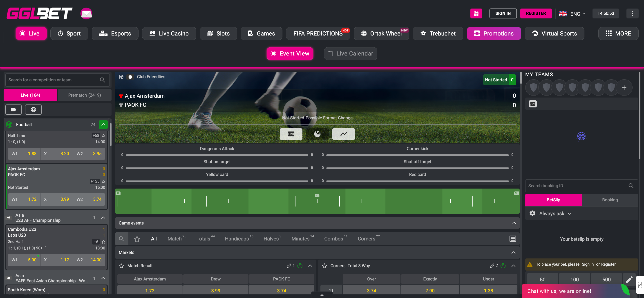
Task: Open the MORE navigation menu
Action: coord(618,33)
